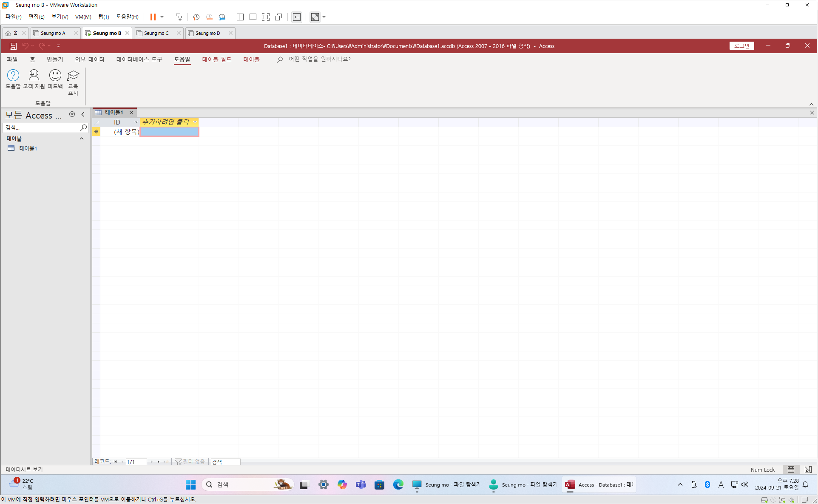Image resolution: width=818 pixels, height=504 pixels.
Task: Switch to datasheet view in status bar
Action: pos(791,470)
